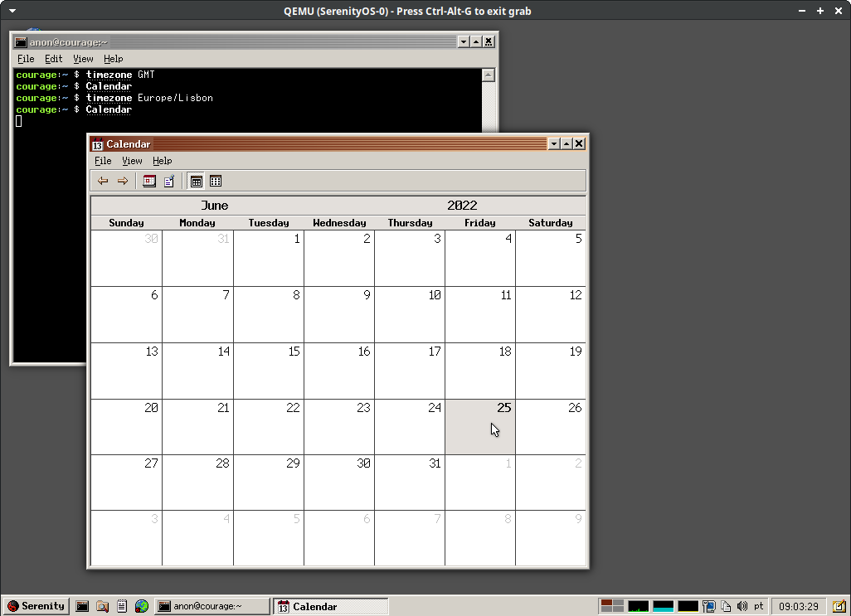The image size is (851, 616).
Task: Open the memory graph applet in tray
Action: coord(664,606)
